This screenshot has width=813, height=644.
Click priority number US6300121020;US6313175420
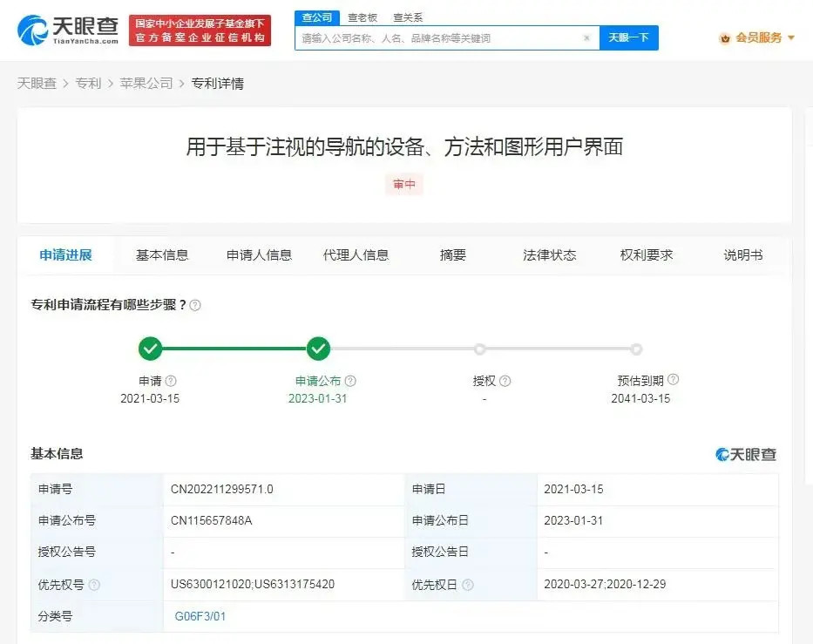[253, 585]
